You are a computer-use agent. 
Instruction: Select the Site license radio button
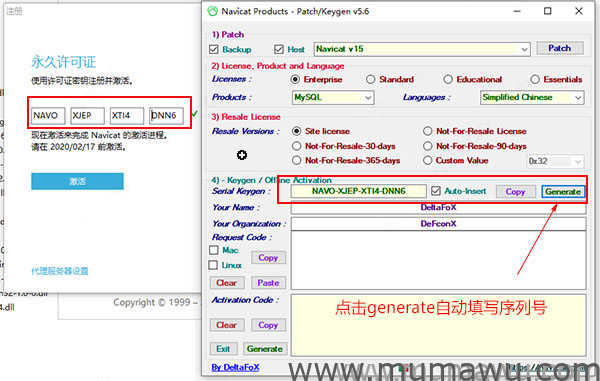click(297, 131)
